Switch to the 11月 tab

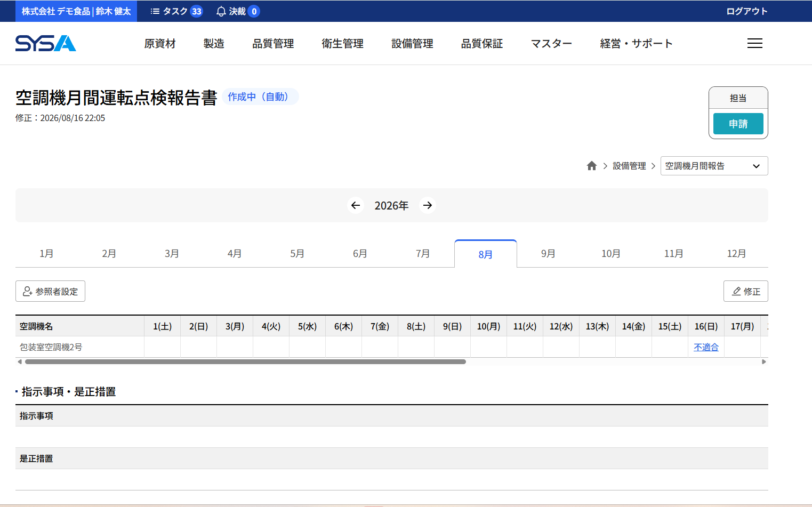click(674, 254)
